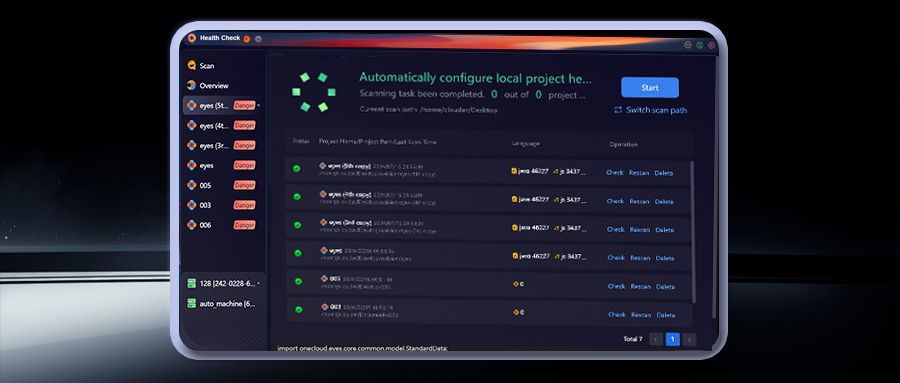The image size is (900, 383).
Task: Click the Status column header
Action: (x=301, y=141)
